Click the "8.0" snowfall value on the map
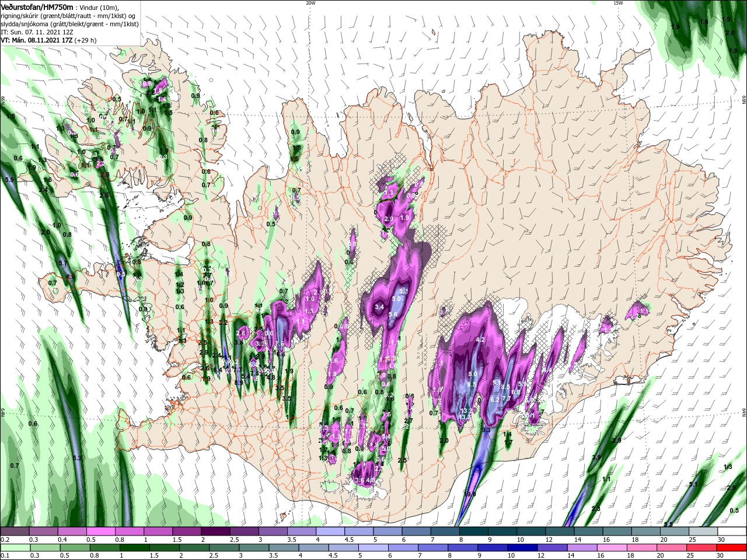The image size is (747, 560). point(473,374)
